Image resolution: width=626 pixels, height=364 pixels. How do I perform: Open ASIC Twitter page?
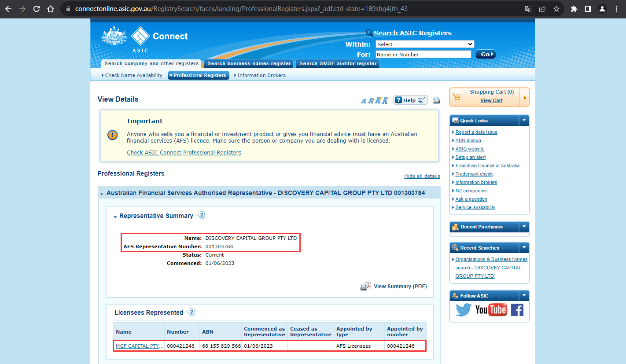point(464,310)
